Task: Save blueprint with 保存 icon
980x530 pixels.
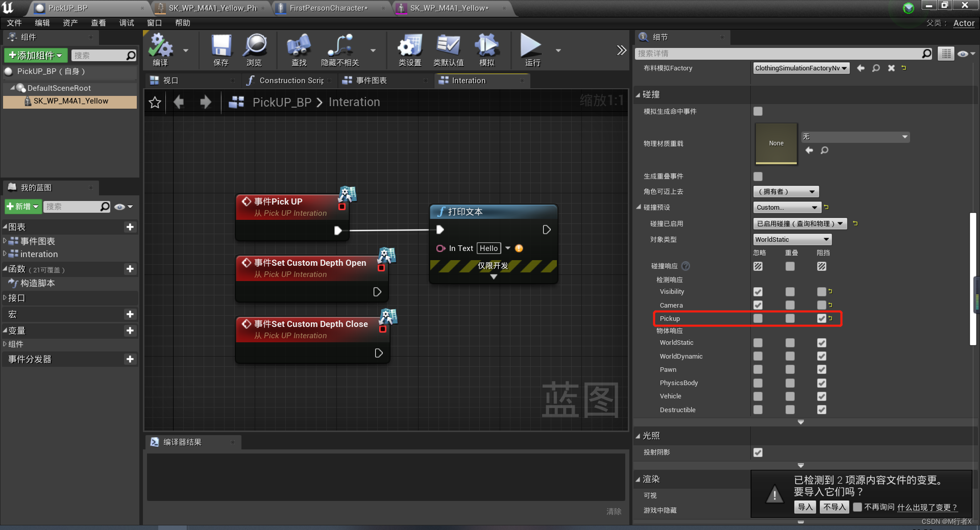Action: click(221, 49)
